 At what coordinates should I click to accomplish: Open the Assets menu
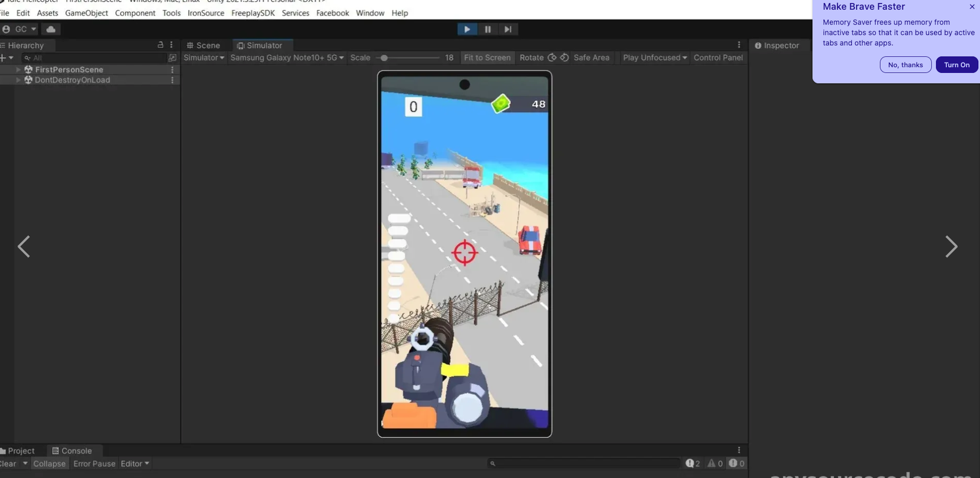47,13
